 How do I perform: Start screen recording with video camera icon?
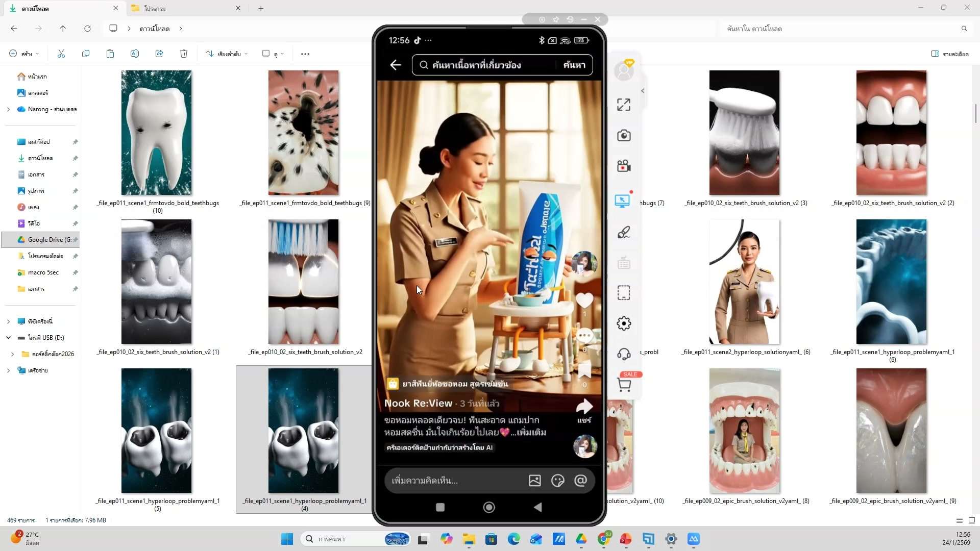623,166
